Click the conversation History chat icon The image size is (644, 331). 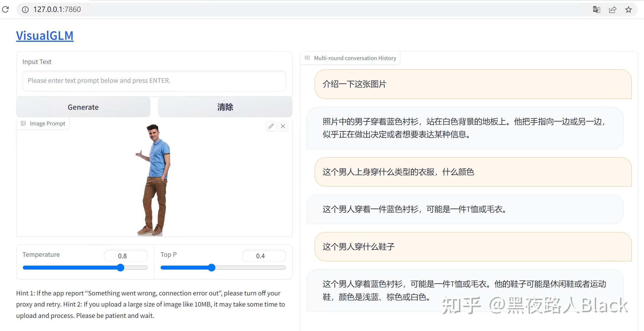click(307, 58)
